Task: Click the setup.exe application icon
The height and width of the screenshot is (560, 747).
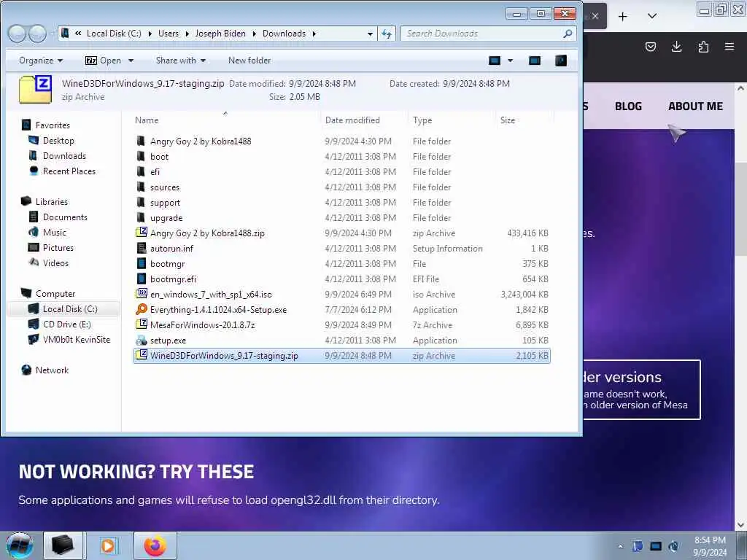Action: coord(141,340)
